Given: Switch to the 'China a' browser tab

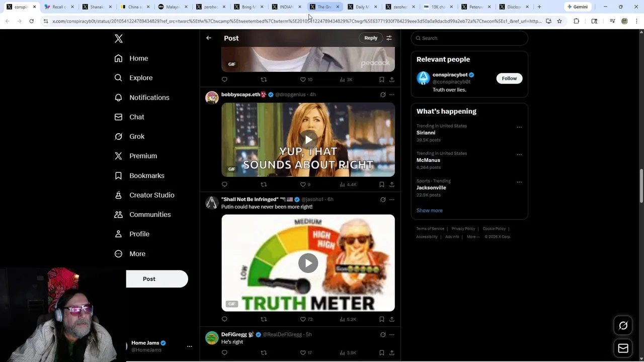Looking at the screenshot, I should pyautogui.click(x=135, y=7).
